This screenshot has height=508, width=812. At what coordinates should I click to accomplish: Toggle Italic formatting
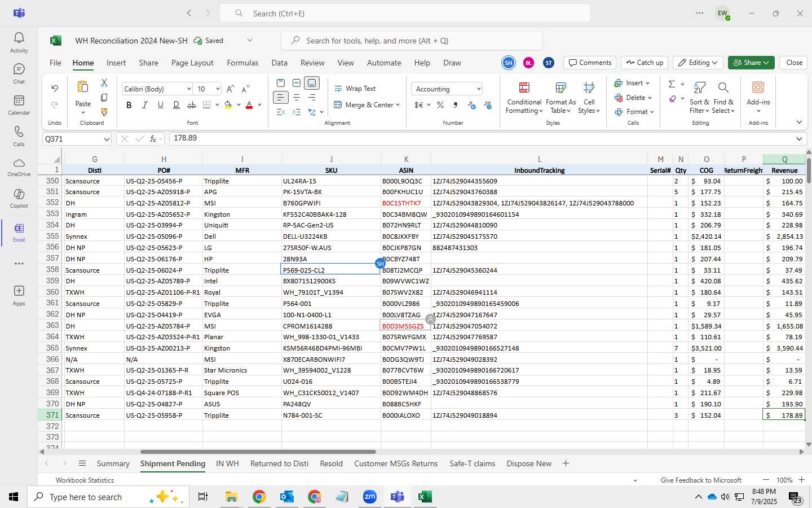(145, 105)
